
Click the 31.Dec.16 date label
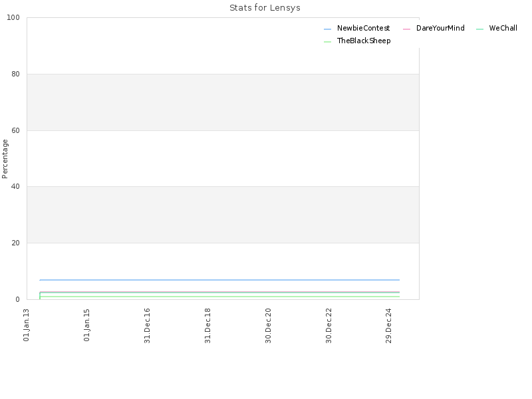coord(147,326)
